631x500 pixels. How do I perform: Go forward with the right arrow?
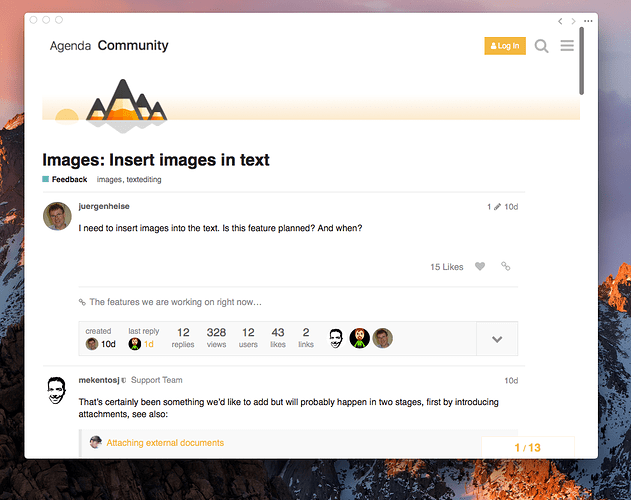click(573, 21)
